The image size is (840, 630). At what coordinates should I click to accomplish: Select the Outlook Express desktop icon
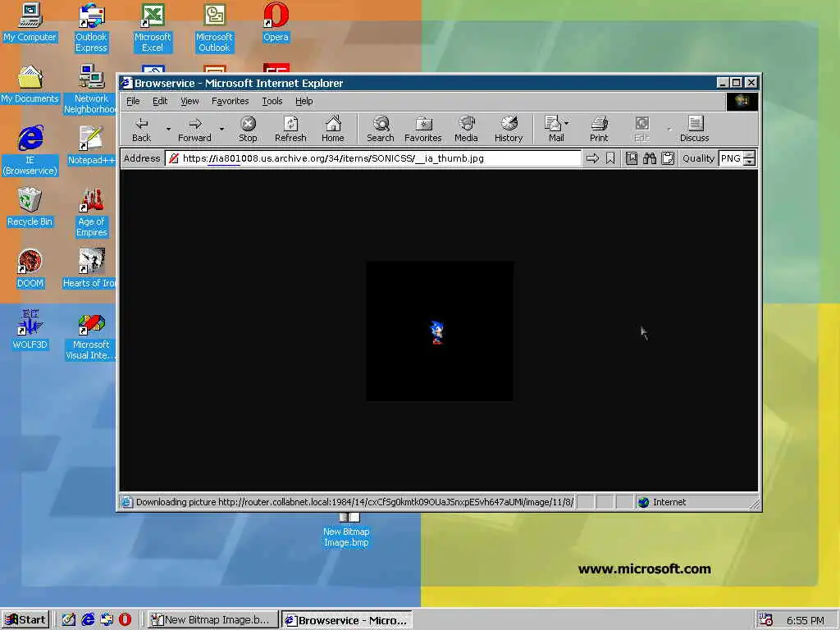pos(91,28)
